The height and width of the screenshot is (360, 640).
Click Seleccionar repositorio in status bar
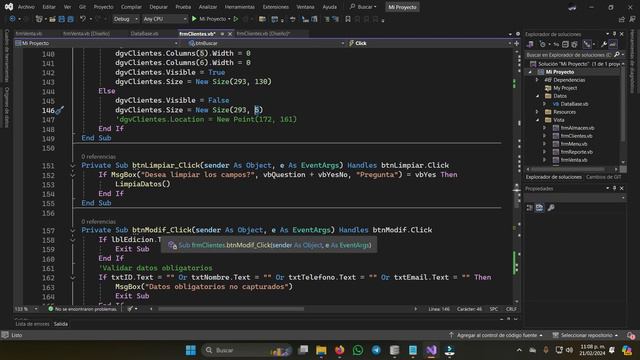point(586,335)
